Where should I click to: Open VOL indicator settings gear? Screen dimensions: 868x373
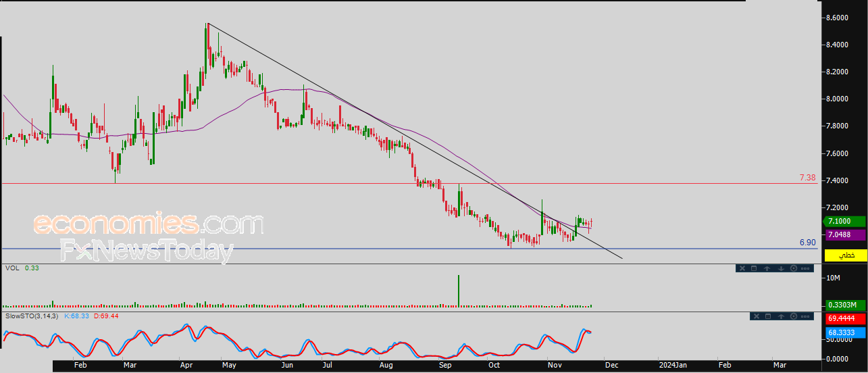pos(794,268)
